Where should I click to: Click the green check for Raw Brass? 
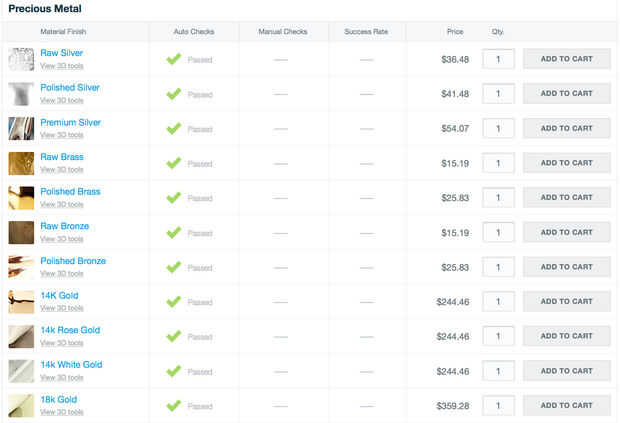pyautogui.click(x=173, y=163)
